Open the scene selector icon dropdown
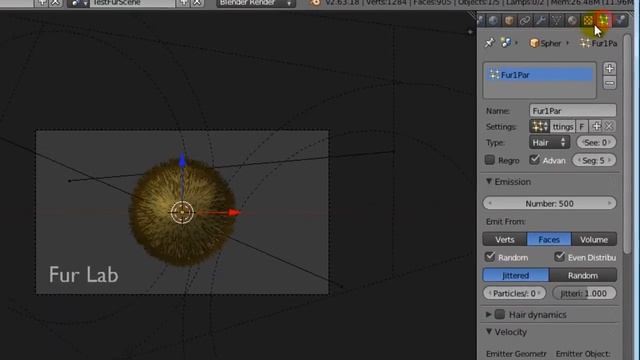 pyautogui.click(x=78, y=3)
